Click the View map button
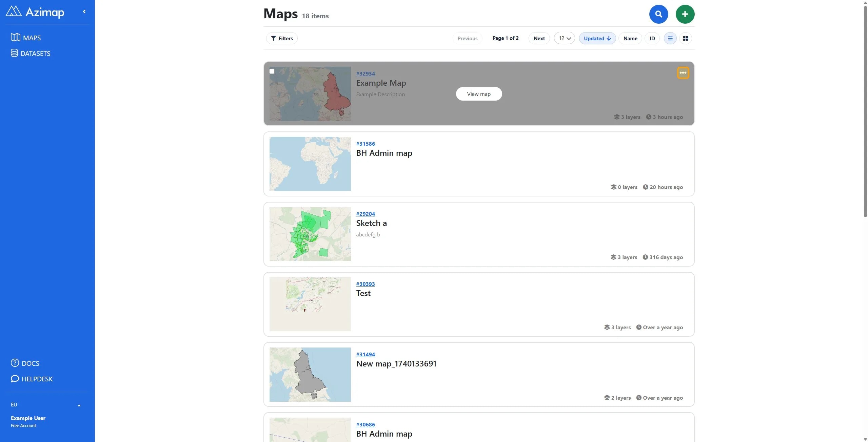This screenshot has height=442, width=868. [x=479, y=94]
